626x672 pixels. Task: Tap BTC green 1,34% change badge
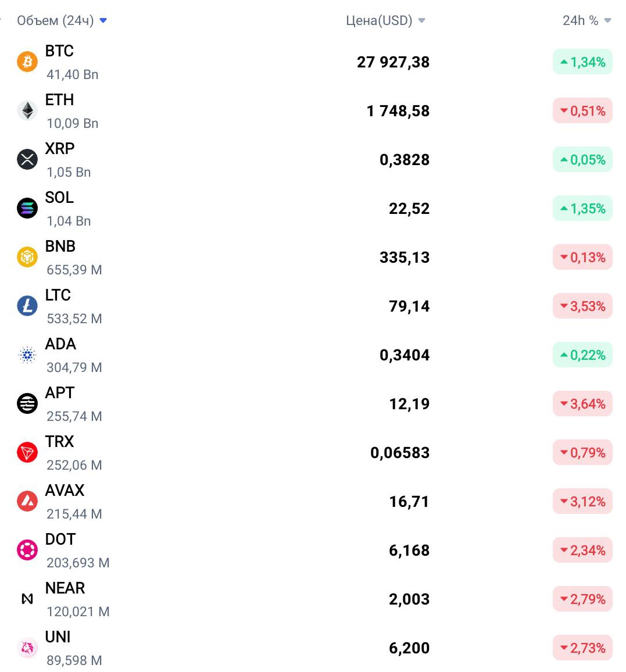[582, 62]
